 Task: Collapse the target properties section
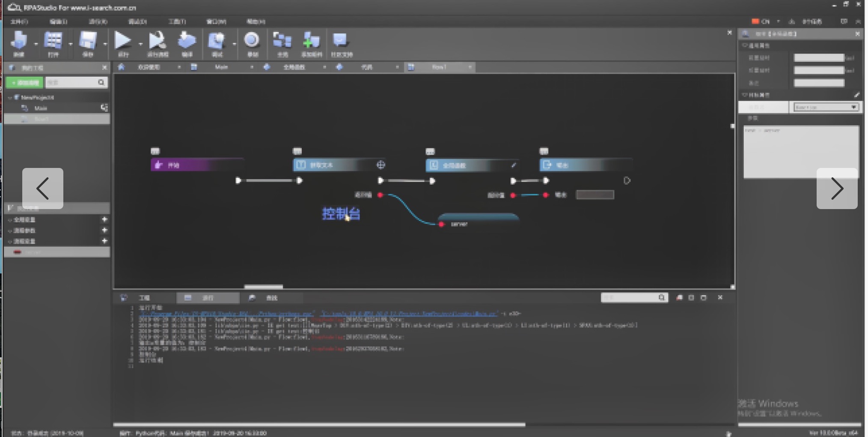point(745,95)
